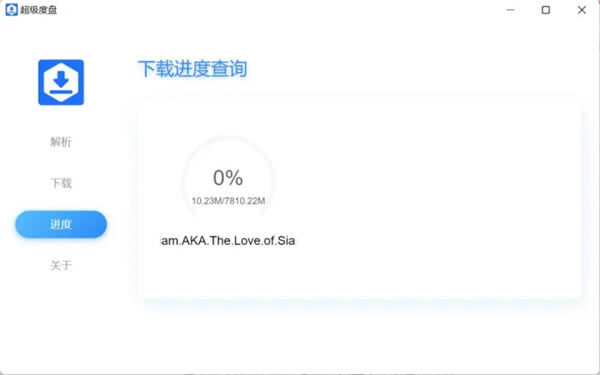The image size is (600, 375).
Task: Click blank window area beneath the download card
Action: coord(360,337)
